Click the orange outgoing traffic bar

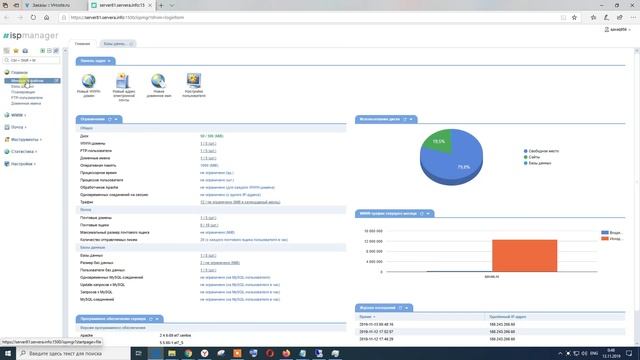(524, 256)
